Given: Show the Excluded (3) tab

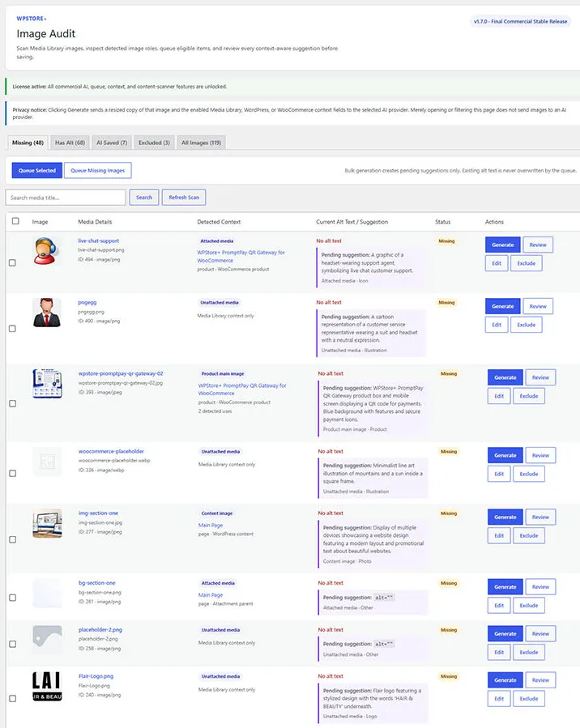Looking at the screenshot, I should tap(154, 143).
